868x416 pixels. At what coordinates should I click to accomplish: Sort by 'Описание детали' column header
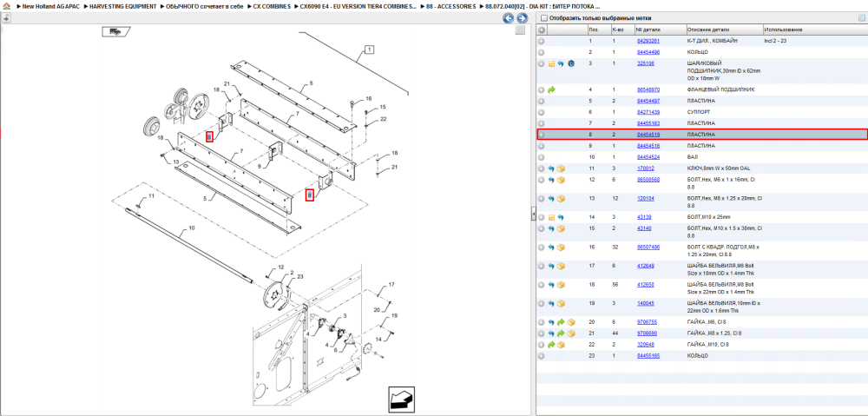[724, 30]
